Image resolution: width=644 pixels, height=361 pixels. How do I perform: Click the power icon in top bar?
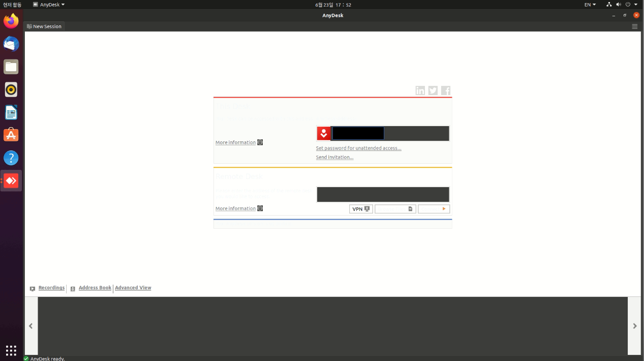point(628,5)
